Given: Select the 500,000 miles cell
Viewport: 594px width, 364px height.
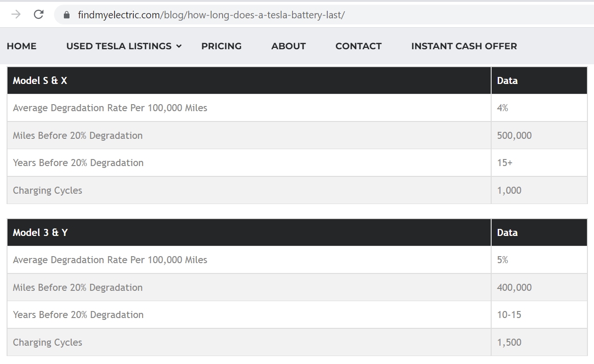Looking at the screenshot, I should (x=539, y=136).
